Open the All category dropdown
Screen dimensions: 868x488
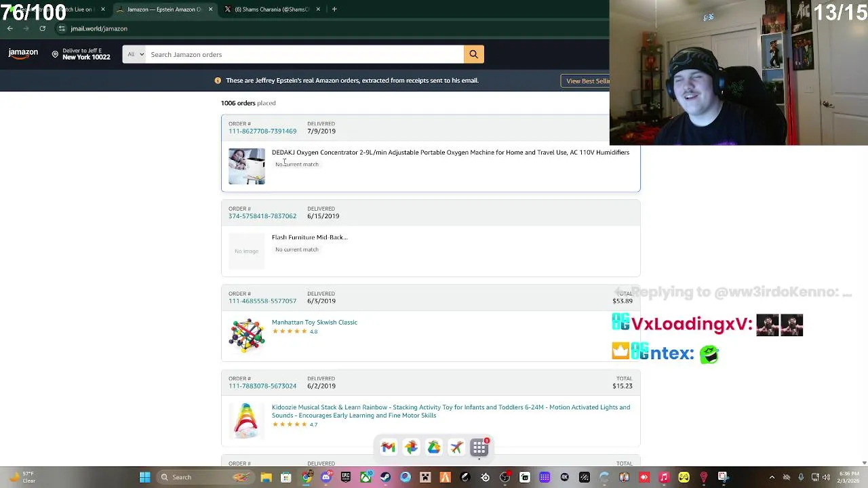[134, 54]
